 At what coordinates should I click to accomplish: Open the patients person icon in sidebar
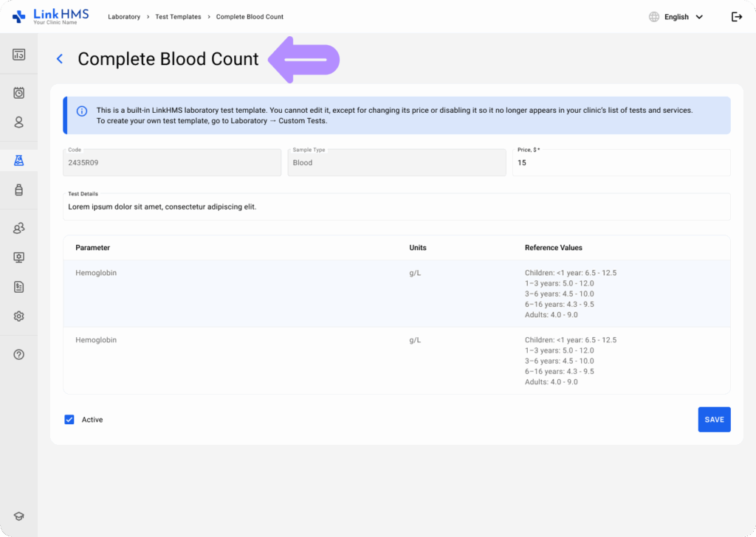tap(18, 122)
